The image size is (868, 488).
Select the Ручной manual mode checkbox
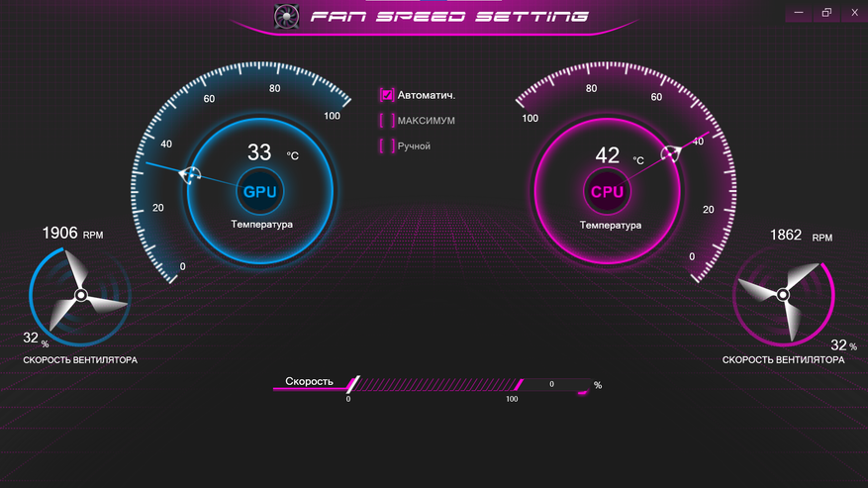387,146
